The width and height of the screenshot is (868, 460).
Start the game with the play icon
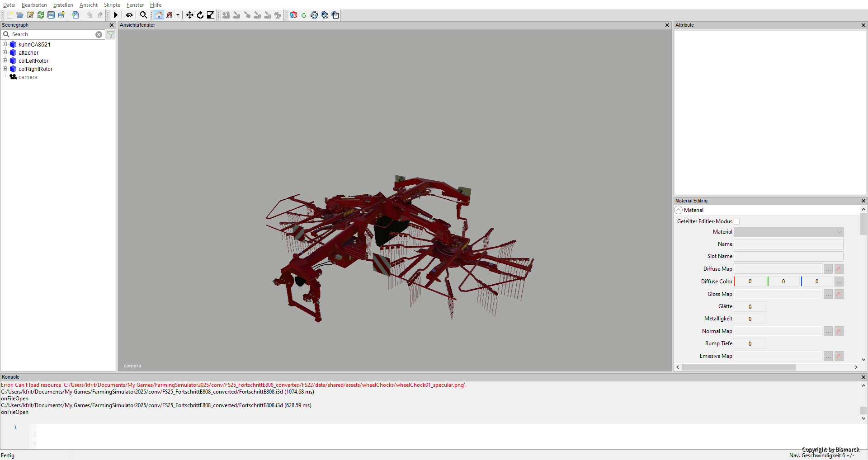point(116,15)
